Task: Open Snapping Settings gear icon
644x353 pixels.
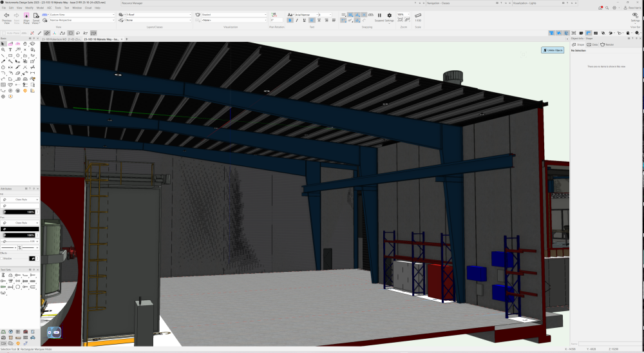Action: 389,15
